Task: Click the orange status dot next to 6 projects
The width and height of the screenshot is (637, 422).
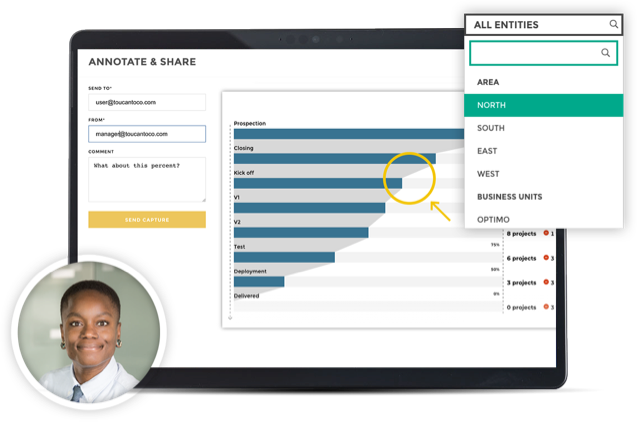Action: tap(546, 257)
